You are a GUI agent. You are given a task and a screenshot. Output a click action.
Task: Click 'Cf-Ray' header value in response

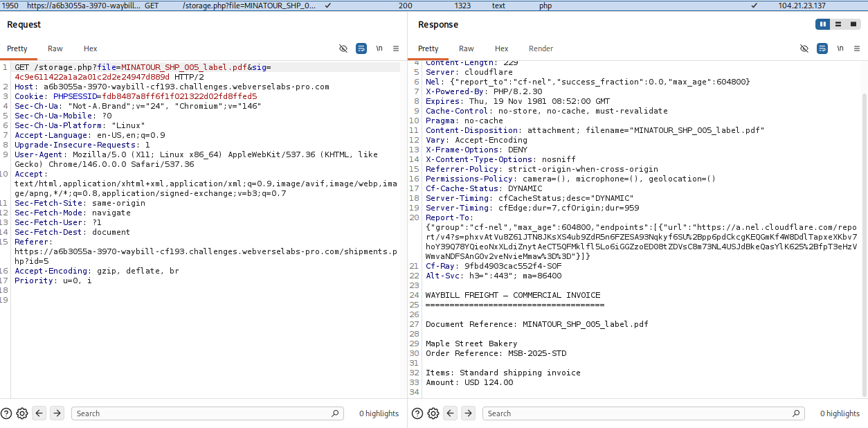513,266
